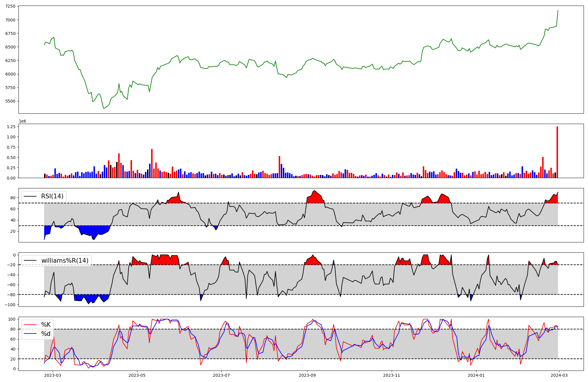Click the 2023-09 x-axis date label
The image size is (588, 382).
pyautogui.click(x=307, y=375)
